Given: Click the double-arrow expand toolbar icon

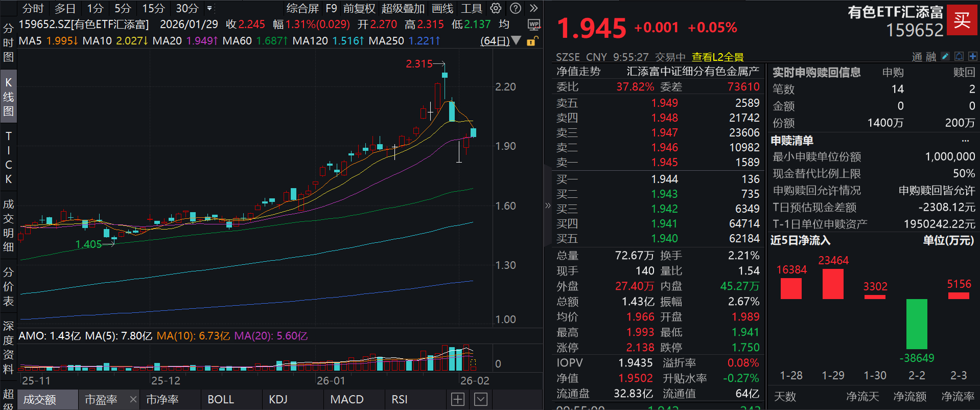Looking at the screenshot, I should coord(533,8).
